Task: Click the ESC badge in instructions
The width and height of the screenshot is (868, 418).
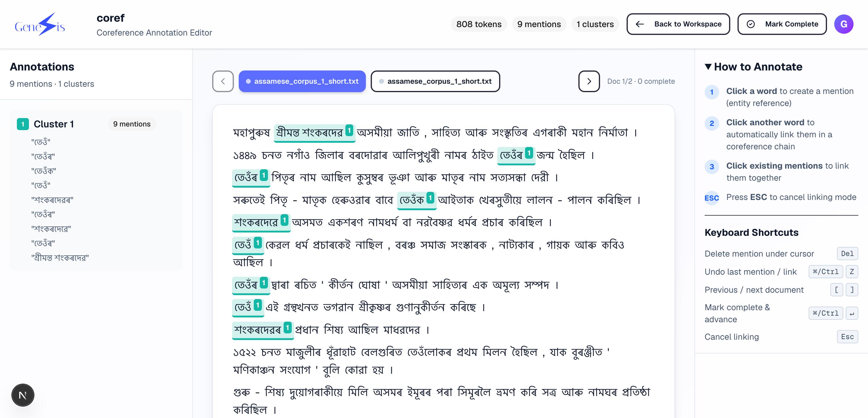Action: 712,198
